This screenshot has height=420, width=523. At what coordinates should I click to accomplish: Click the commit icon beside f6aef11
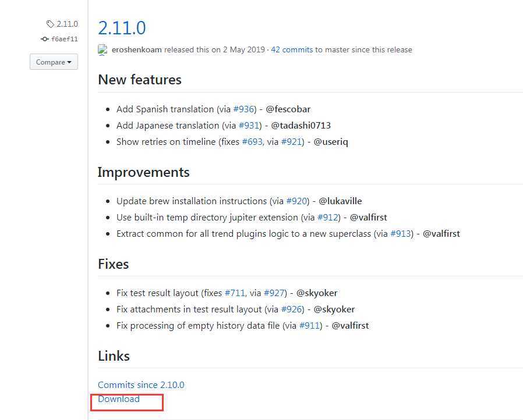coord(45,39)
